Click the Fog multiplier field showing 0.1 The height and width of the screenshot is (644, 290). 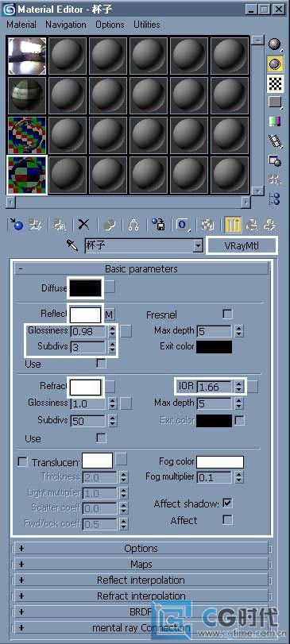point(214,478)
